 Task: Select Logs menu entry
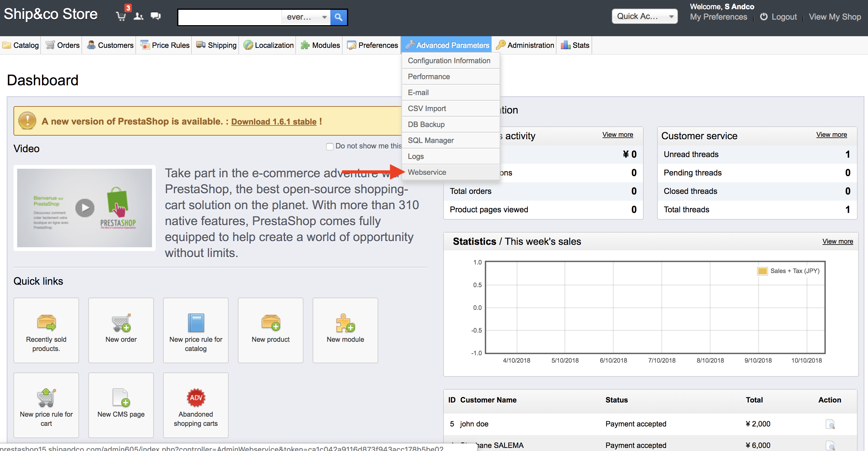click(451, 156)
